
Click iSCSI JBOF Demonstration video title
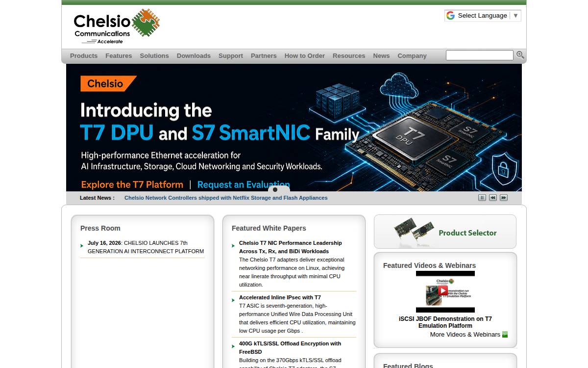pos(445,322)
